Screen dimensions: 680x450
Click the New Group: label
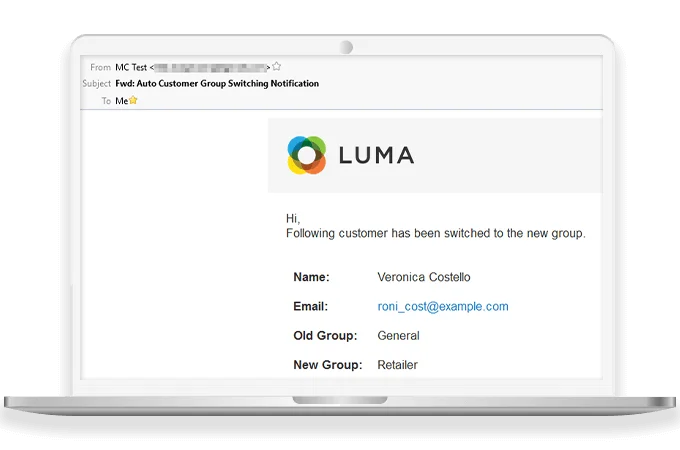tap(328, 365)
